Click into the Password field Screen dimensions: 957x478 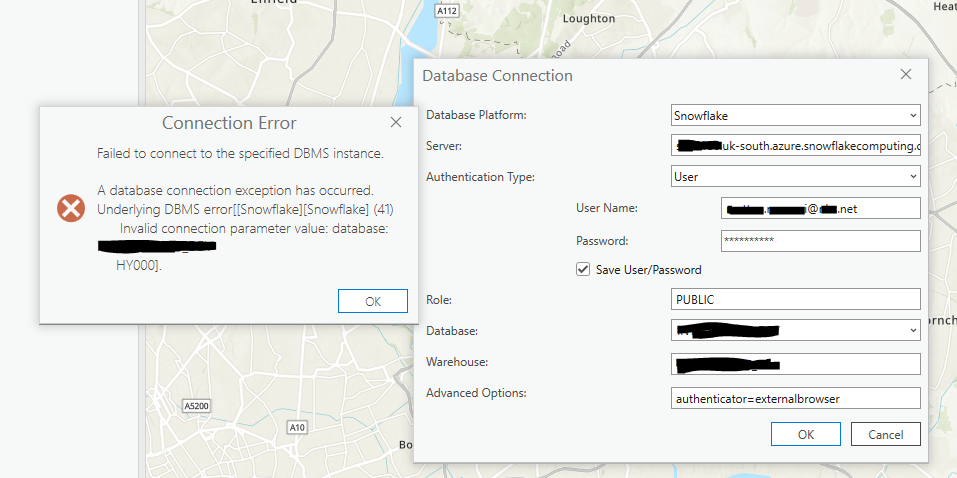point(820,241)
